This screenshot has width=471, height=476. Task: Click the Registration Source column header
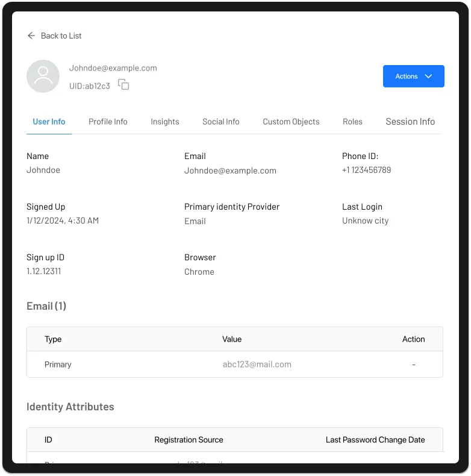click(189, 440)
